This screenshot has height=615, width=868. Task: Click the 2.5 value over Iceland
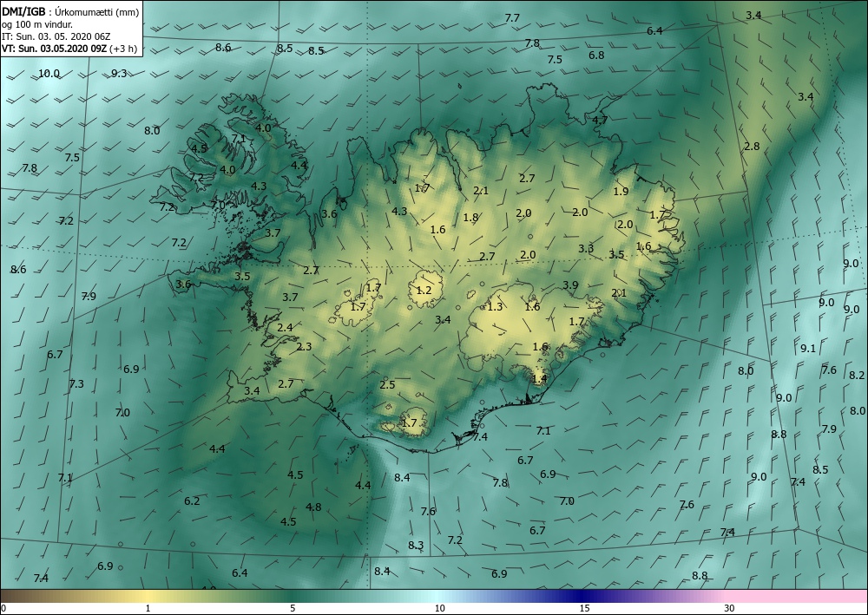[x=387, y=384]
